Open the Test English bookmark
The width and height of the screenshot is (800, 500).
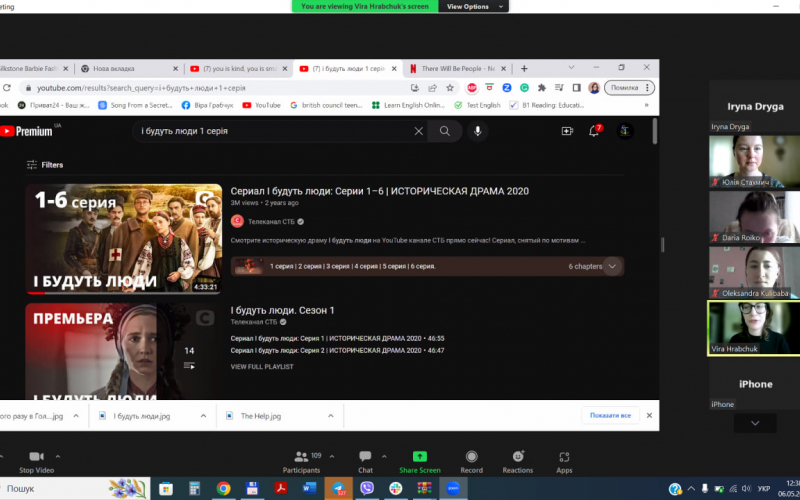(x=478, y=105)
